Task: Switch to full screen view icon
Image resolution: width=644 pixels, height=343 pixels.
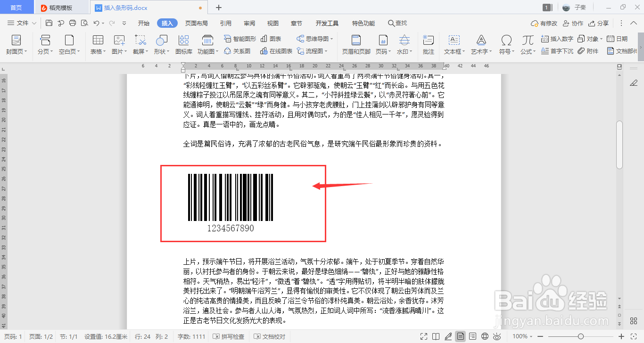Action: click(x=424, y=336)
